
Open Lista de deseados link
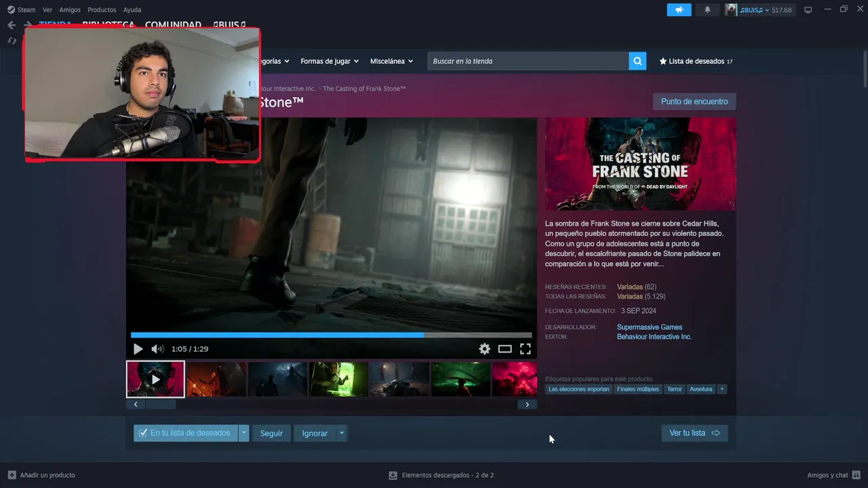tap(696, 61)
